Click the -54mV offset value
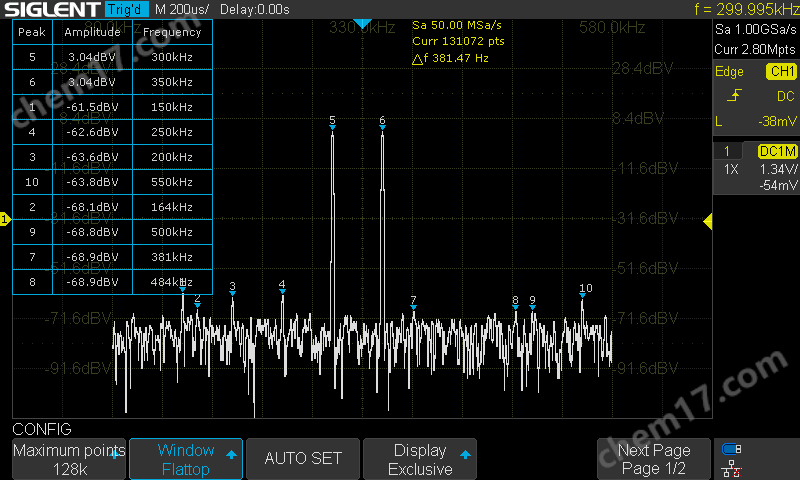 click(x=778, y=185)
